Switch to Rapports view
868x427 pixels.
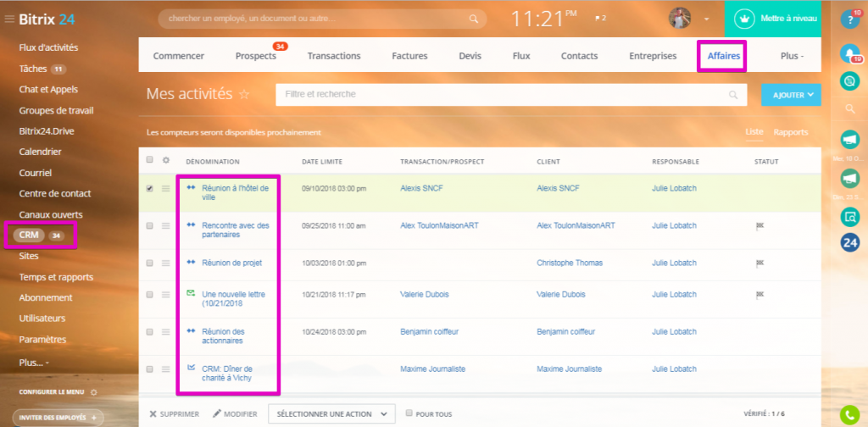point(791,132)
